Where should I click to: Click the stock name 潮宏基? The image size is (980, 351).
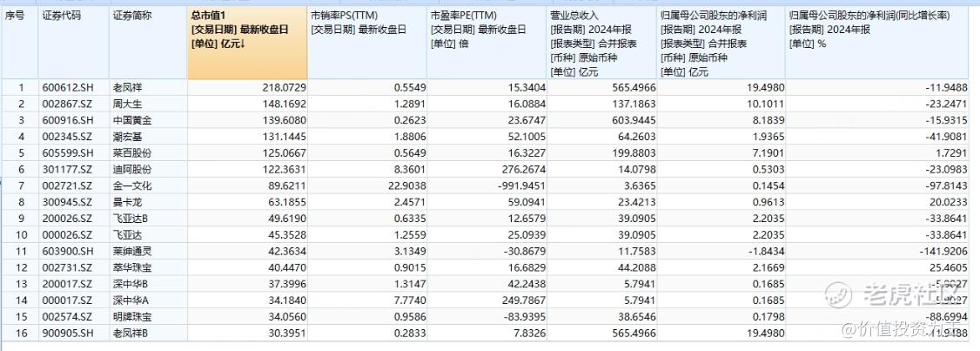127,137
